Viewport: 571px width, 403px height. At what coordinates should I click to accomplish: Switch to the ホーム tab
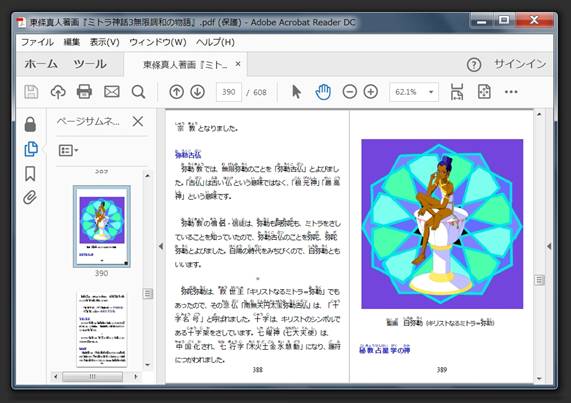click(x=41, y=64)
